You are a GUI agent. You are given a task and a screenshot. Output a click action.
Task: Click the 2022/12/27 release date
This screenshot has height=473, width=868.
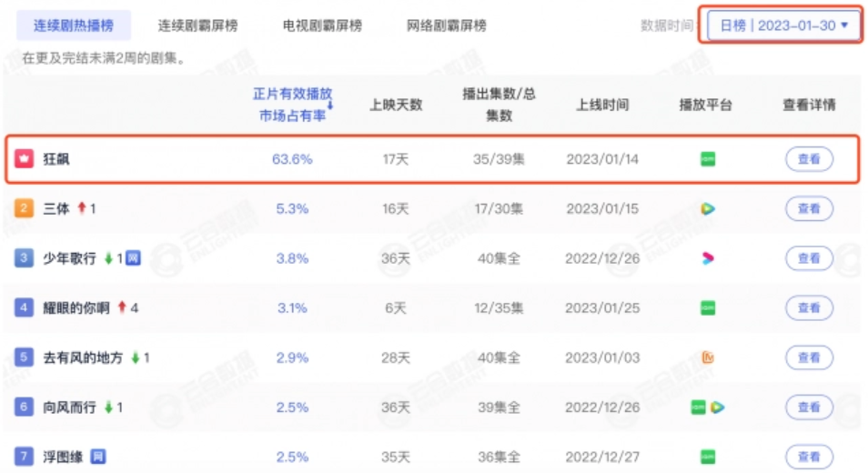tap(602, 457)
